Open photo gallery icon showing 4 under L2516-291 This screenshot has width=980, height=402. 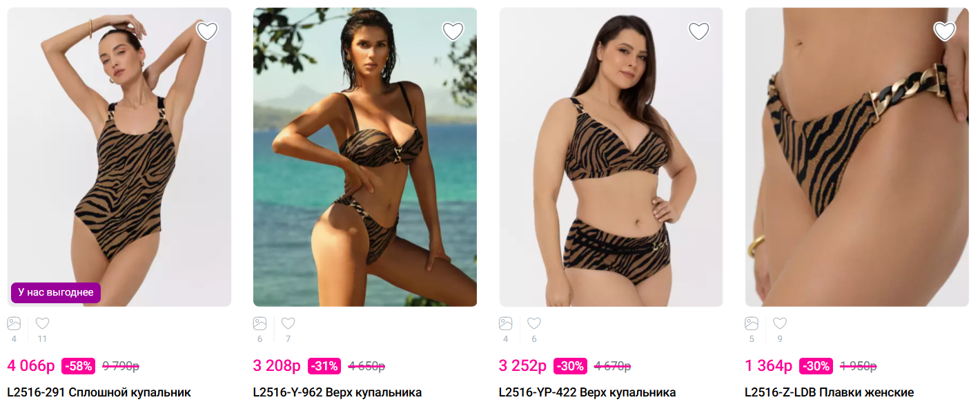click(14, 323)
